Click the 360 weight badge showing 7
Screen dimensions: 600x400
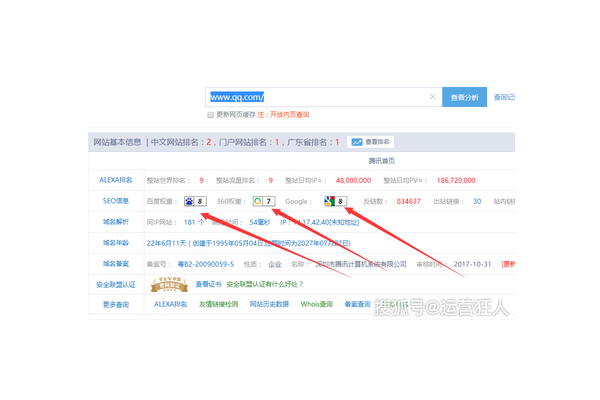264,201
